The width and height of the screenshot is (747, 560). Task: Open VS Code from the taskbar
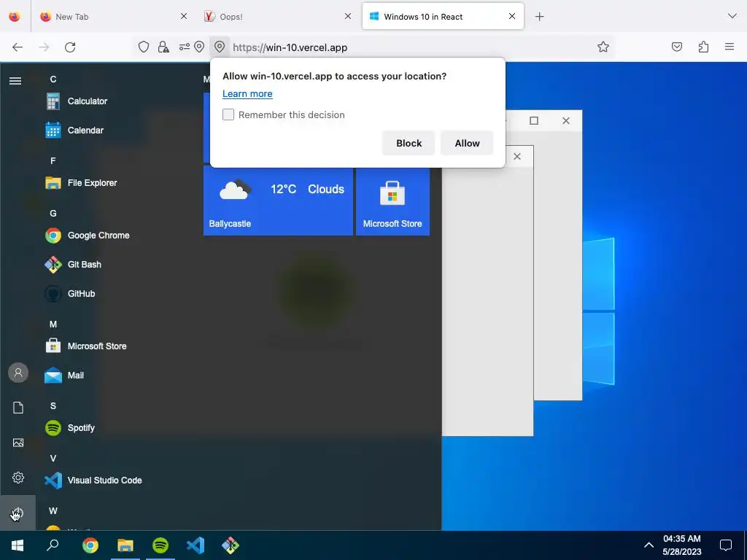click(196, 545)
